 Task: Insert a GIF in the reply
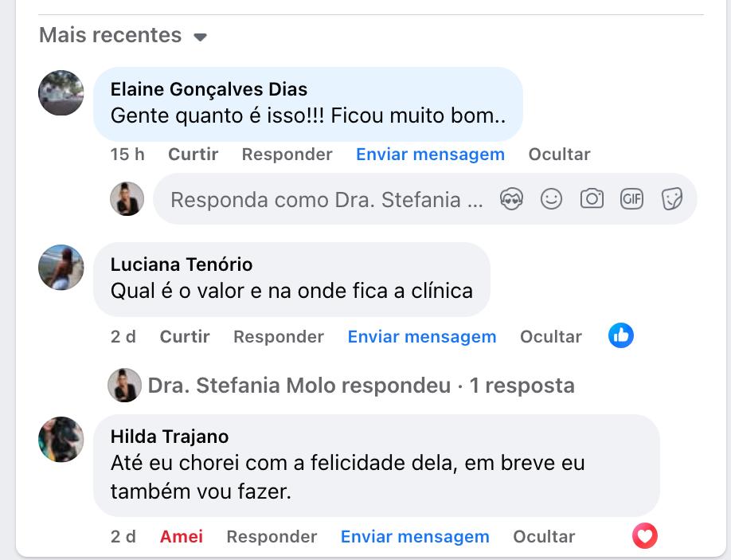pyautogui.click(x=631, y=199)
